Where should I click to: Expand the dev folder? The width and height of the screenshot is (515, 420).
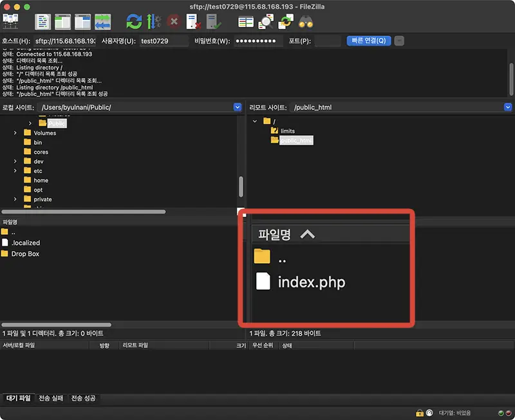[x=15, y=161]
